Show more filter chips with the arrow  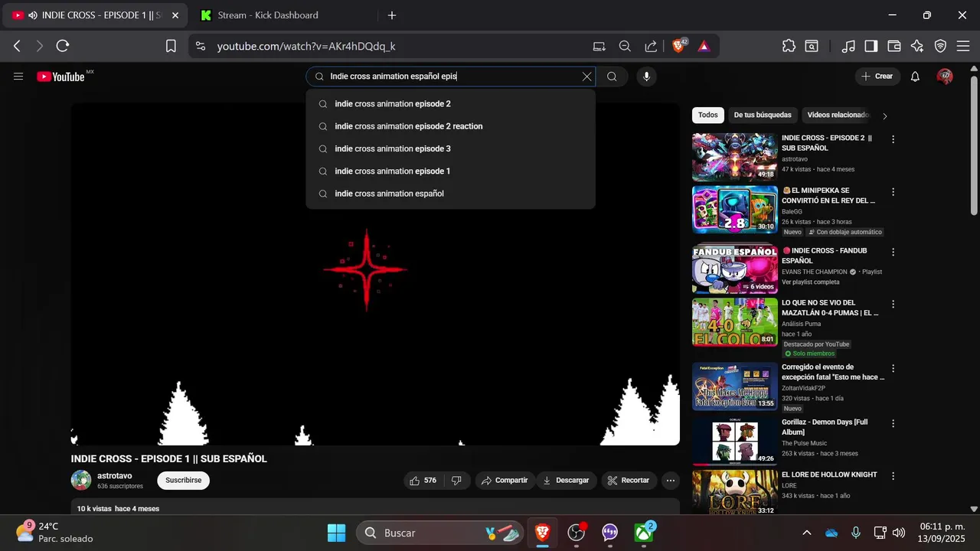885,116
